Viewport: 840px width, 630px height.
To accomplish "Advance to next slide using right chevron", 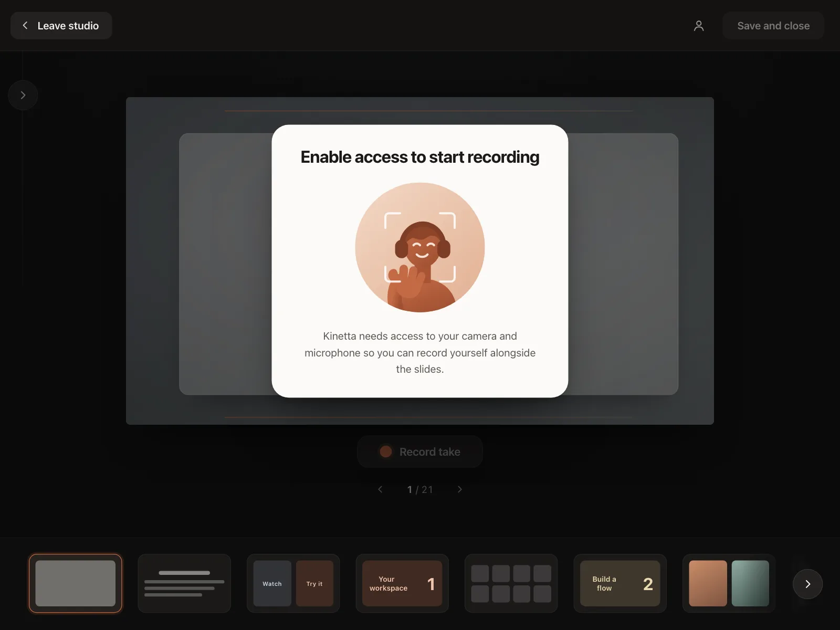I will 460,489.
